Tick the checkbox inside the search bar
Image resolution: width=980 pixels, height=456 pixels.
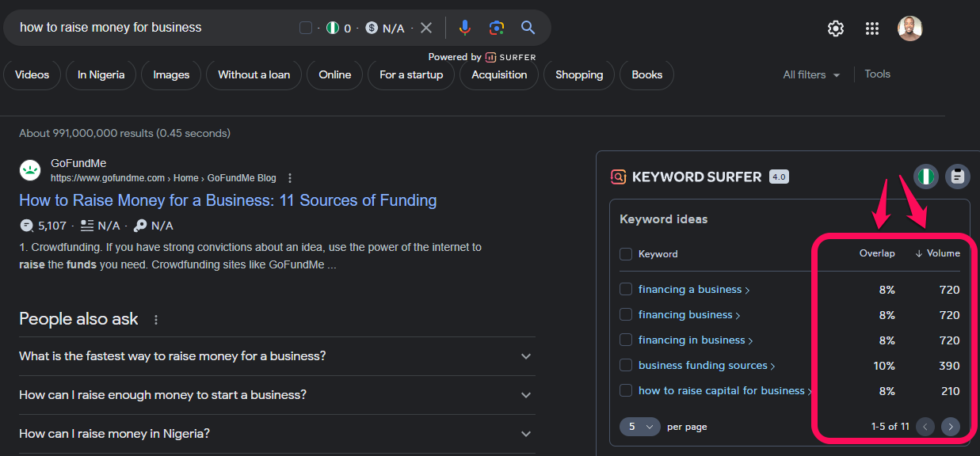[x=306, y=28]
